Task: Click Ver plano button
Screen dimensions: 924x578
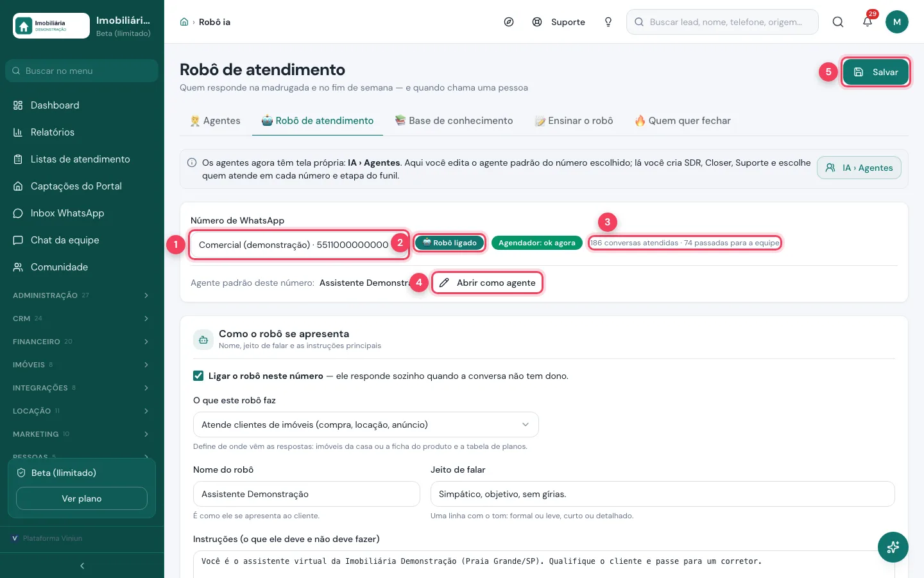Action: pyautogui.click(x=81, y=498)
